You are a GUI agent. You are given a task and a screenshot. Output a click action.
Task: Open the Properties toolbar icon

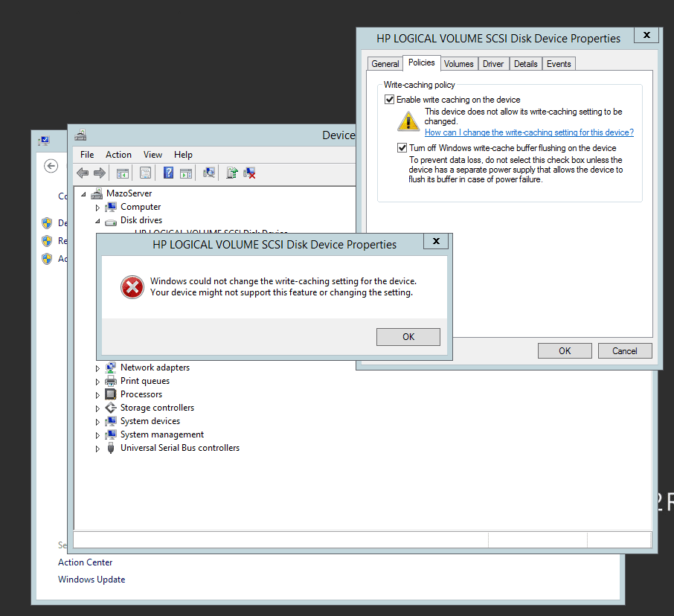pos(145,173)
